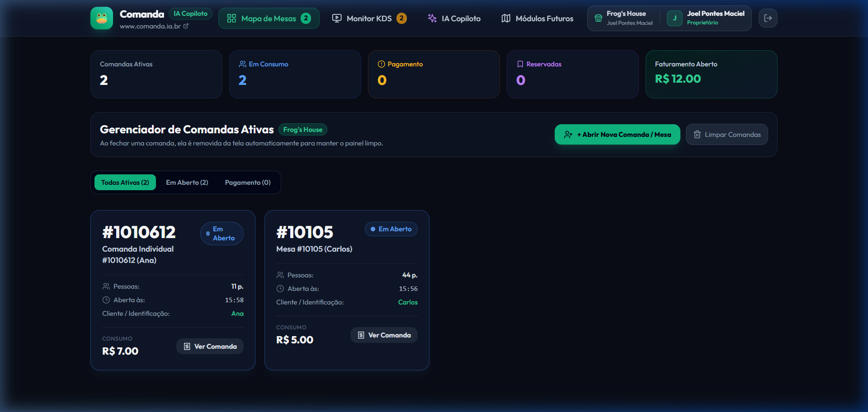This screenshot has width=868, height=412.
Task: Click the receipt icon on Carlos's Ver Comanda
Action: (361, 335)
